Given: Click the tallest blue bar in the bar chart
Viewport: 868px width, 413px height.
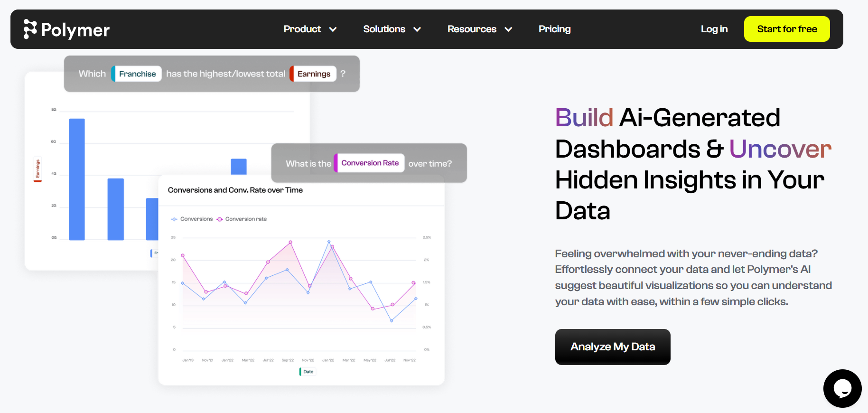Looking at the screenshot, I should (77, 179).
